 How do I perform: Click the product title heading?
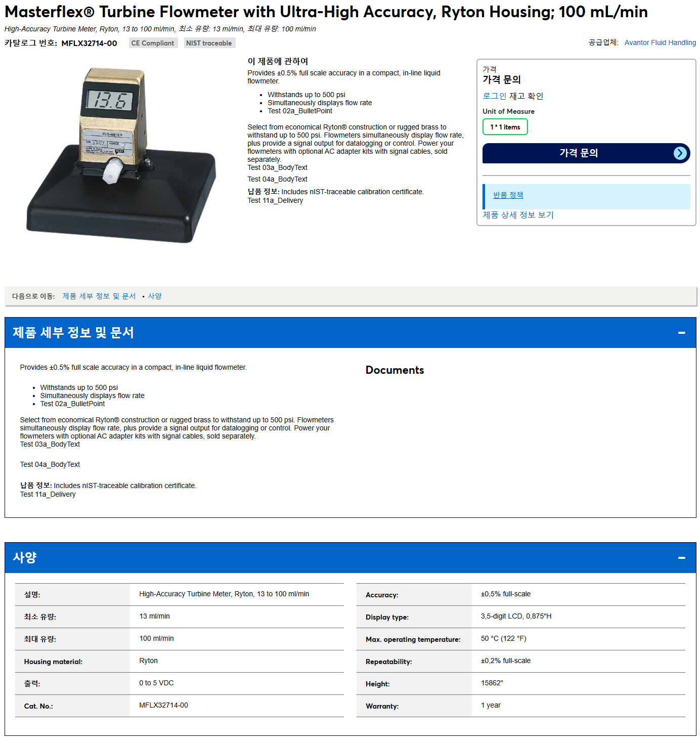tap(326, 12)
